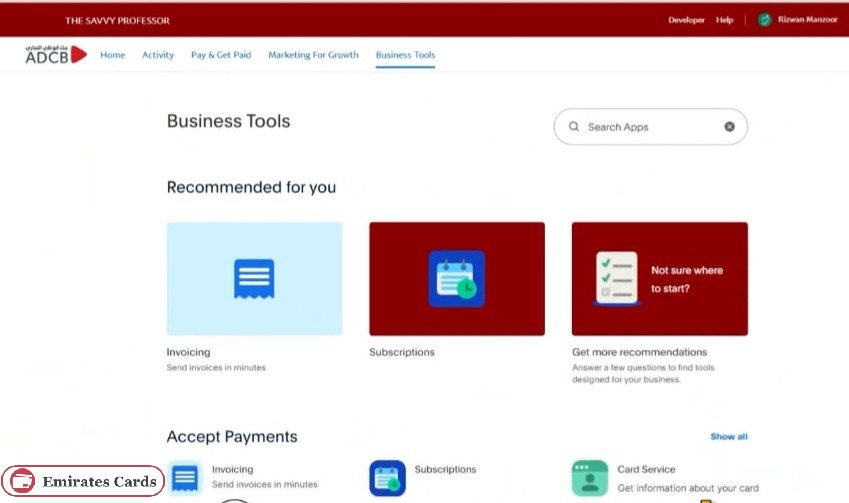This screenshot has width=849, height=503.
Task: Click 'Get information about your card' text
Action: click(x=688, y=488)
